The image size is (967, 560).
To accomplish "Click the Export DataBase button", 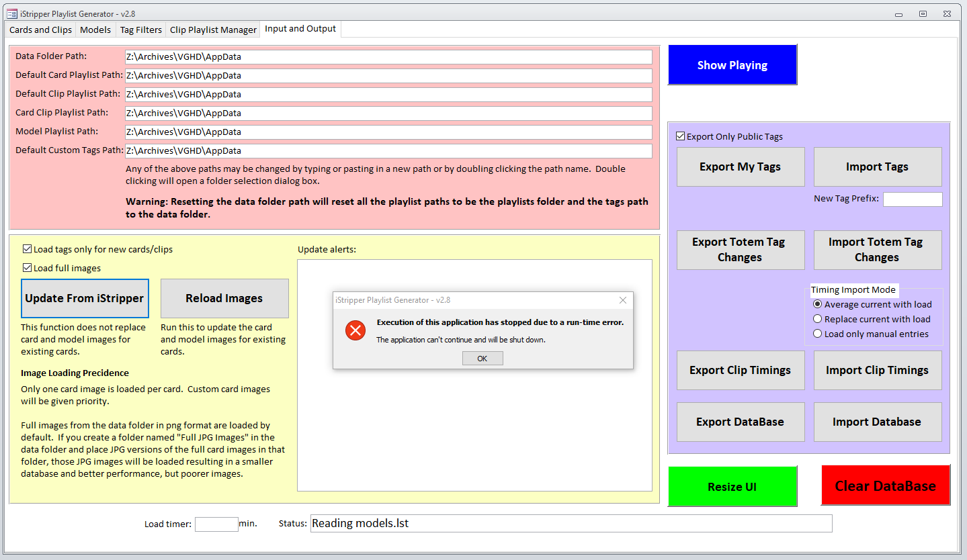I will click(740, 422).
